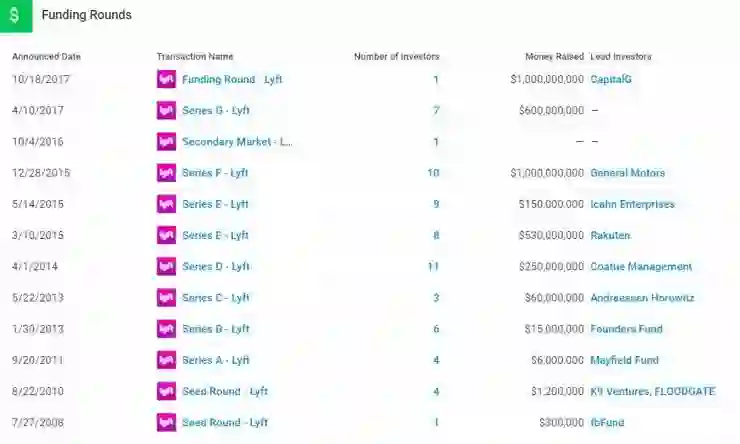The height and width of the screenshot is (444, 740).
Task: Go to the Andreessen Horowitz investor page
Action: 642,298
